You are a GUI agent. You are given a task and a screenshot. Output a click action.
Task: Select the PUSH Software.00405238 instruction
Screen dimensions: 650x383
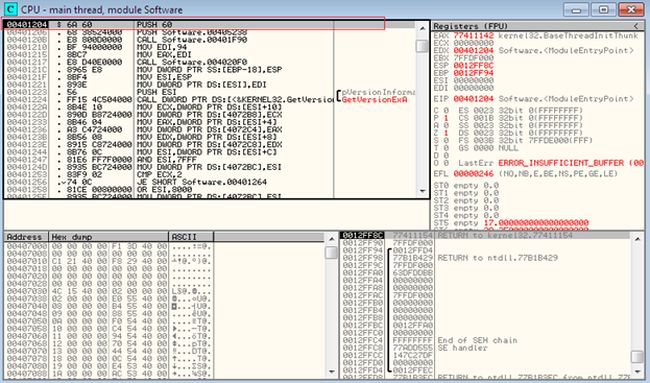tap(192, 32)
